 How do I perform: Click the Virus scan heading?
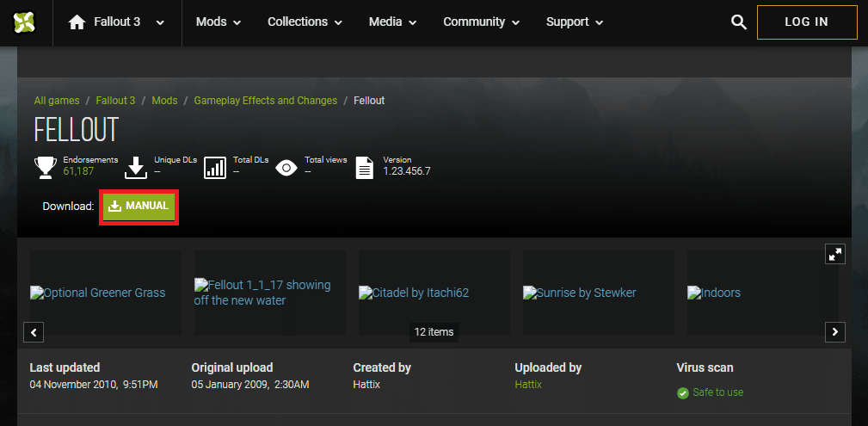point(705,367)
